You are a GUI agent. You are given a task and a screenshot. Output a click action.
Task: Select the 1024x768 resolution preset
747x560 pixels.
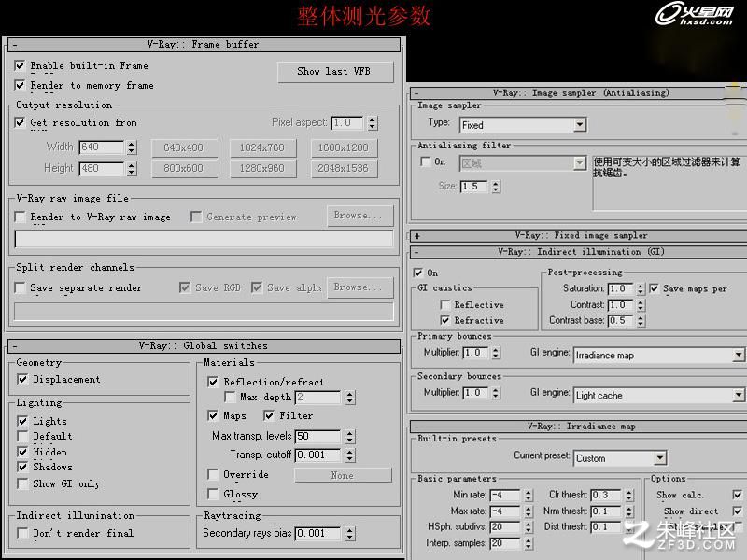tap(262, 148)
